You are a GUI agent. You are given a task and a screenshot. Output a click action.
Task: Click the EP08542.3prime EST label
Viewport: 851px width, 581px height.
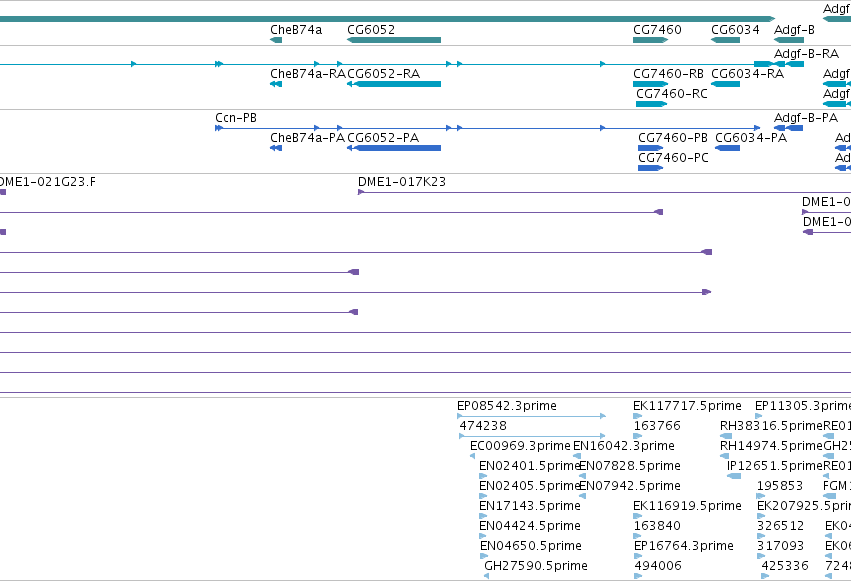[507, 406]
